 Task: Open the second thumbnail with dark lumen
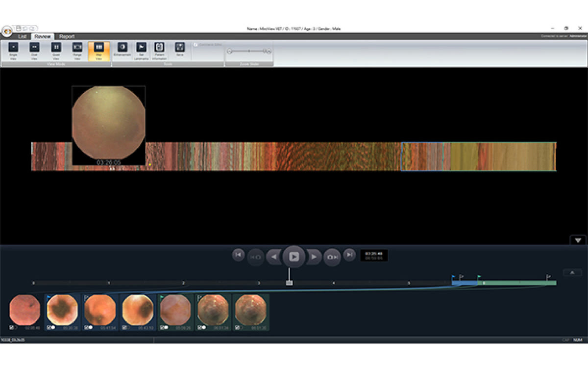click(x=62, y=310)
